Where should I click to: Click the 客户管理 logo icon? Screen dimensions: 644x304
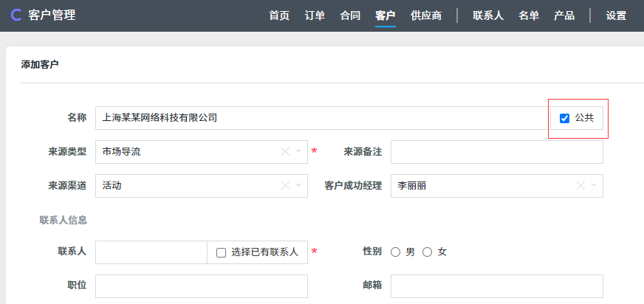pyautogui.click(x=16, y=15)
